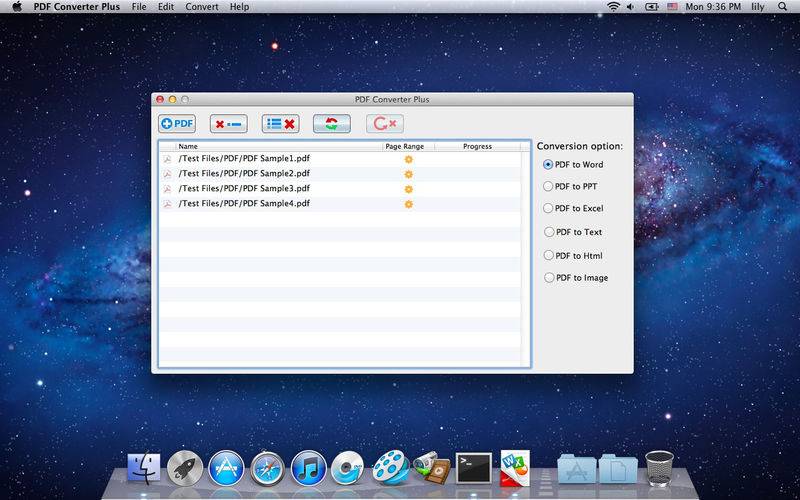
Task: Open the Convert menu
Action: pyautogui.click(x=202, y=7)
